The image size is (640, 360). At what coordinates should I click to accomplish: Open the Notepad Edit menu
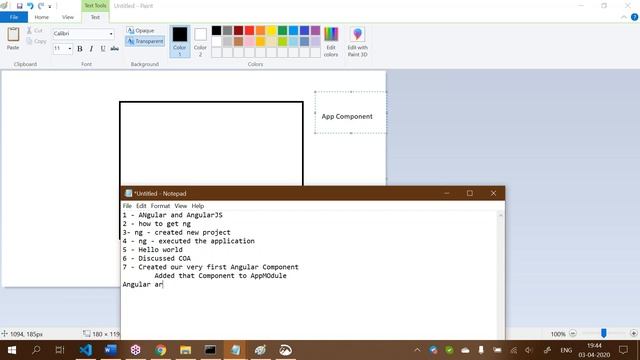point(141,206)
